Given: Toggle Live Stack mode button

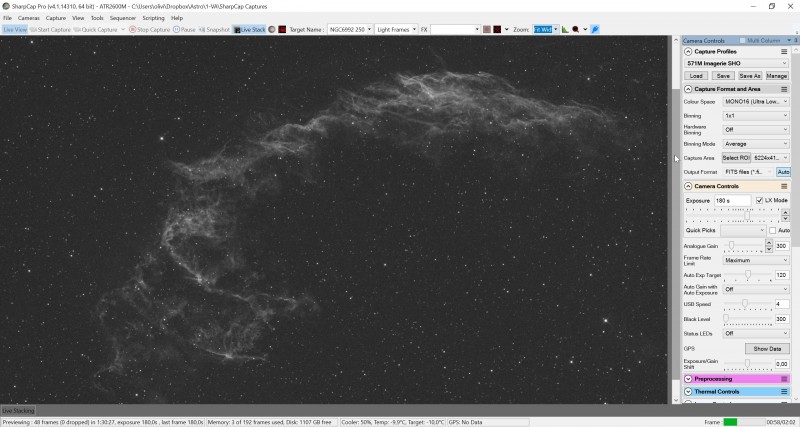Looking at the screenshot, I should (x=249, y=30).
